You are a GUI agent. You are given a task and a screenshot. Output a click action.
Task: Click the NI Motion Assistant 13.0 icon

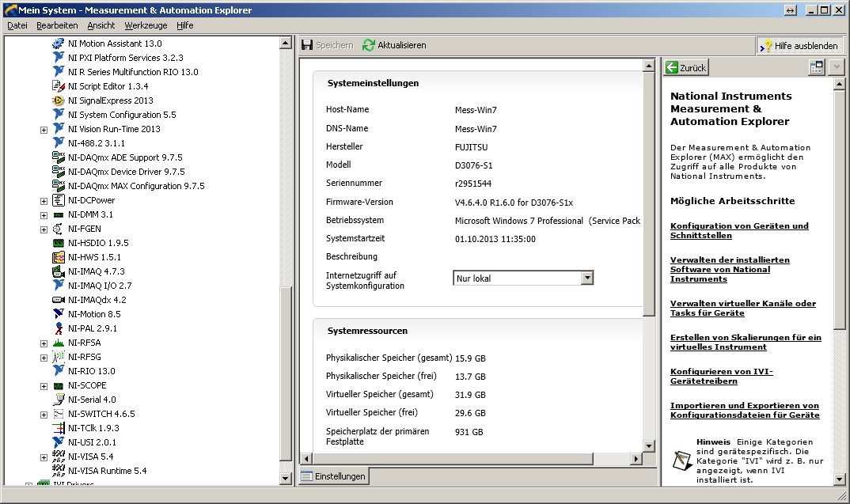click(x=58, y=44)
